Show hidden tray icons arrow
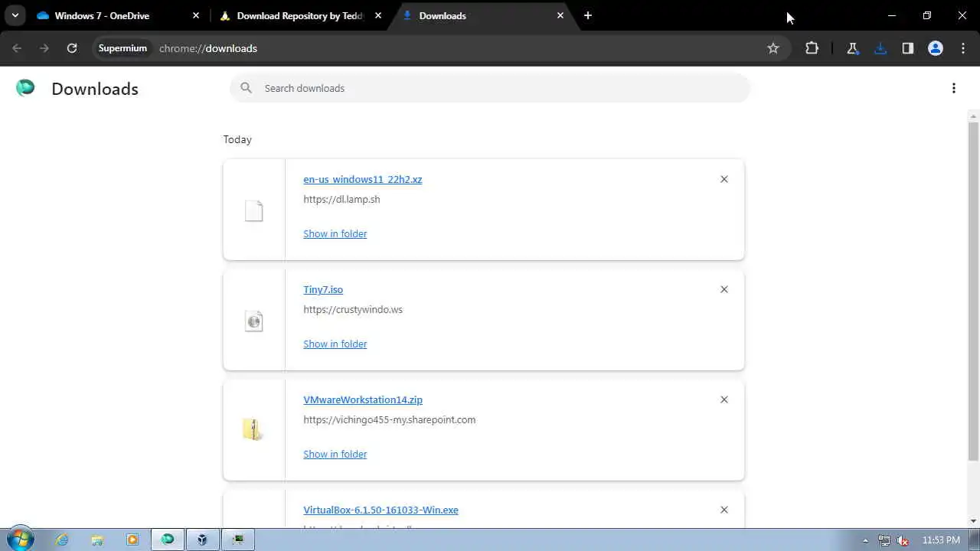980x551 pixels. [866, 540]
